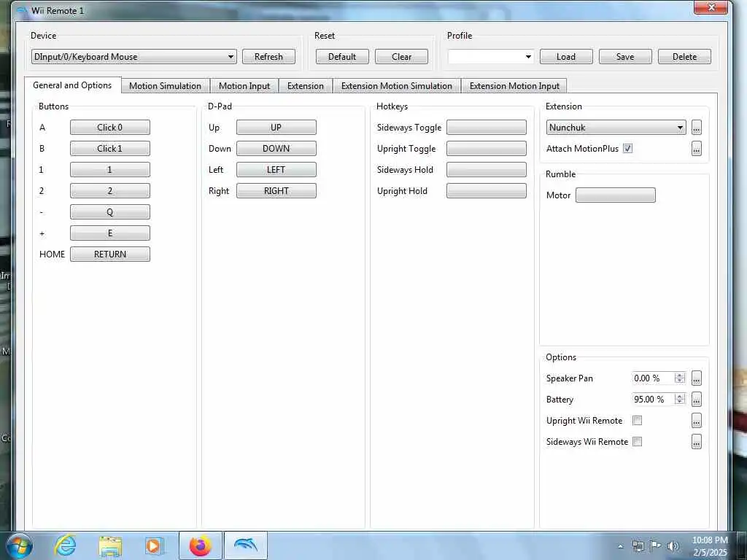Image resolution: width=747 pixels, height=560 pixels.
Task: Open the Extension Motion Input tab
Action: pyautogui.click(x=514, y=86)
